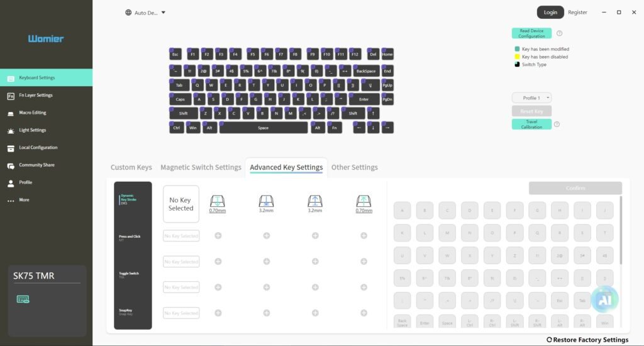Select the Press and Click mode
Screen dimensions: 644x346
point(130,237)
